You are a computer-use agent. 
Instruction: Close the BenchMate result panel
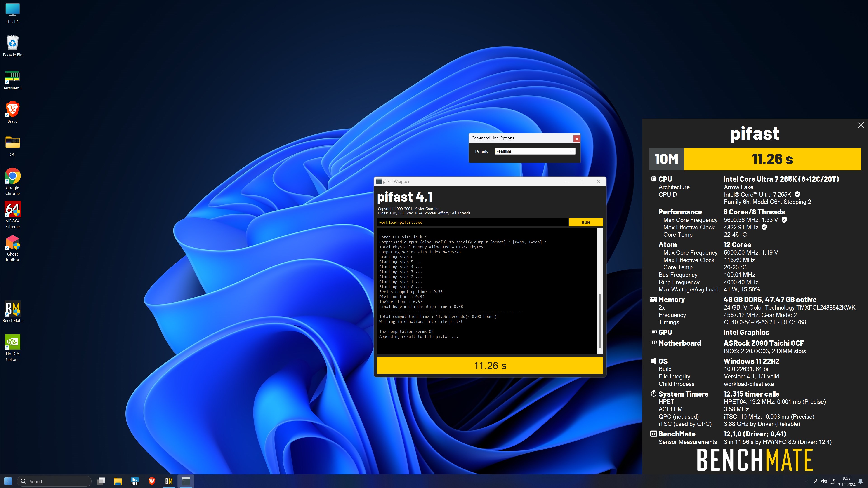pyautogui.click(x=861, y=125)
